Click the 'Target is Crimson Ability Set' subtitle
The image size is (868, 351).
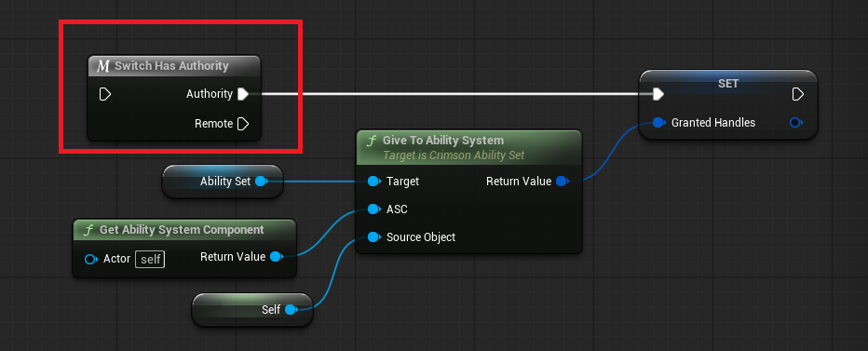tap(454, 155)
